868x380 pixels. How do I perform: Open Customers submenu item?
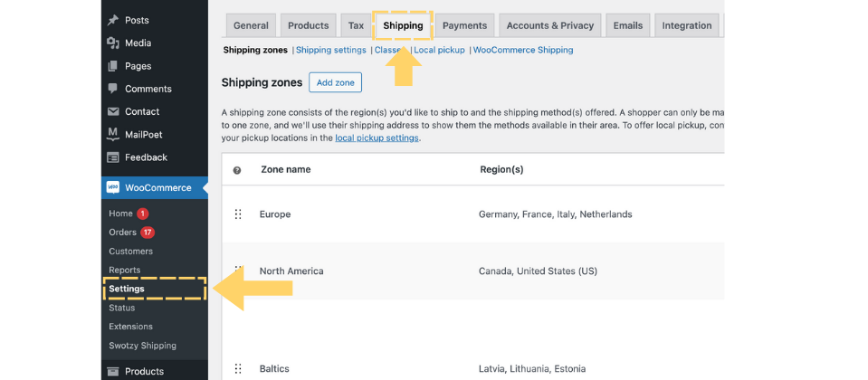coord(130,252)
